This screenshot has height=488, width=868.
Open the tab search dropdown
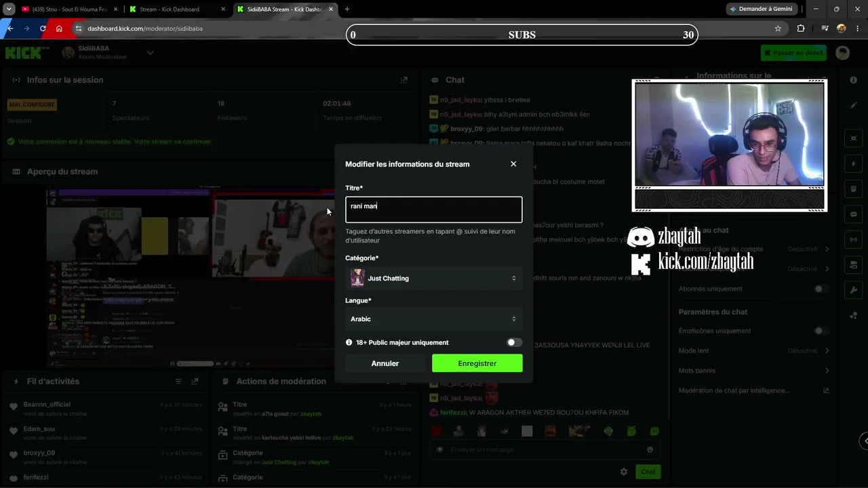click(9, 9)
